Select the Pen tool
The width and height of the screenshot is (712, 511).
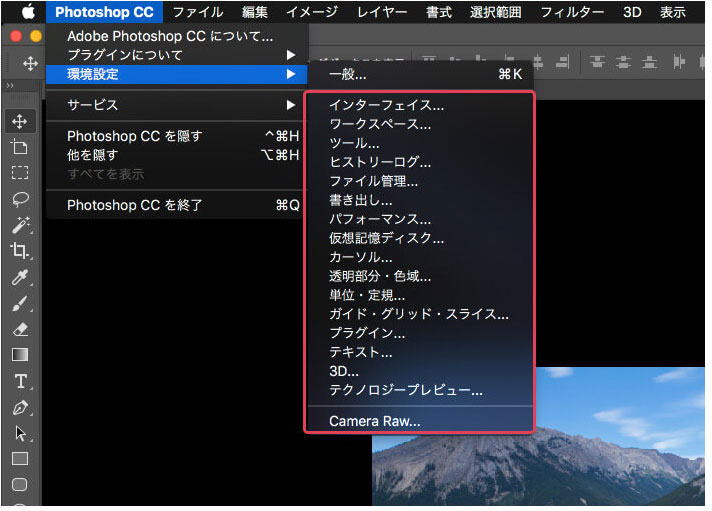(20, 407)
